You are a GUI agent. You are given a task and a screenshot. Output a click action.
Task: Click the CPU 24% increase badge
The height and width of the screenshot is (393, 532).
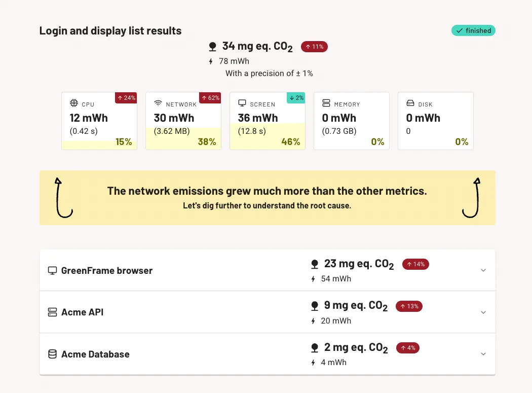coord(126,98)
